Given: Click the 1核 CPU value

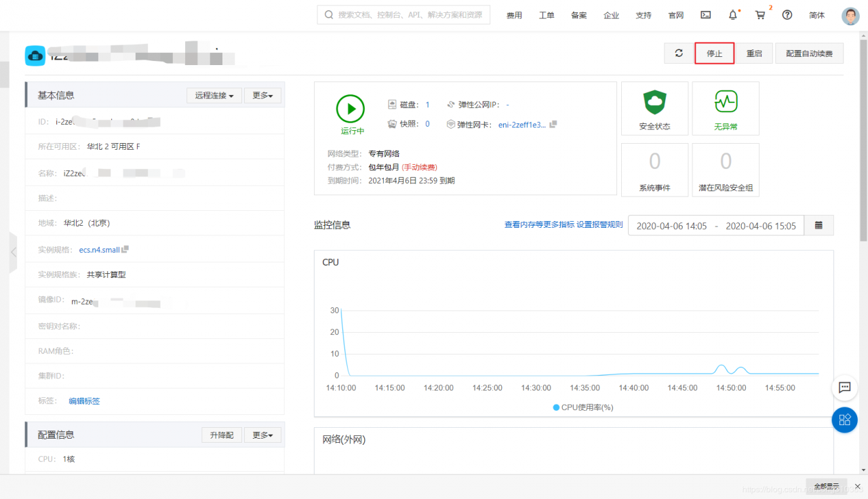Looking at the screenshot, I should pyautogui.click(x=68, y=459).
